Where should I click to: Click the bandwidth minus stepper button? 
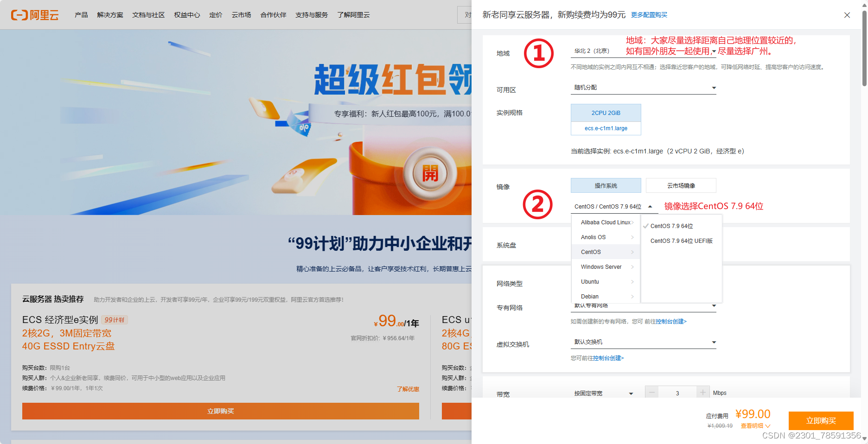[x=652, y=393]
